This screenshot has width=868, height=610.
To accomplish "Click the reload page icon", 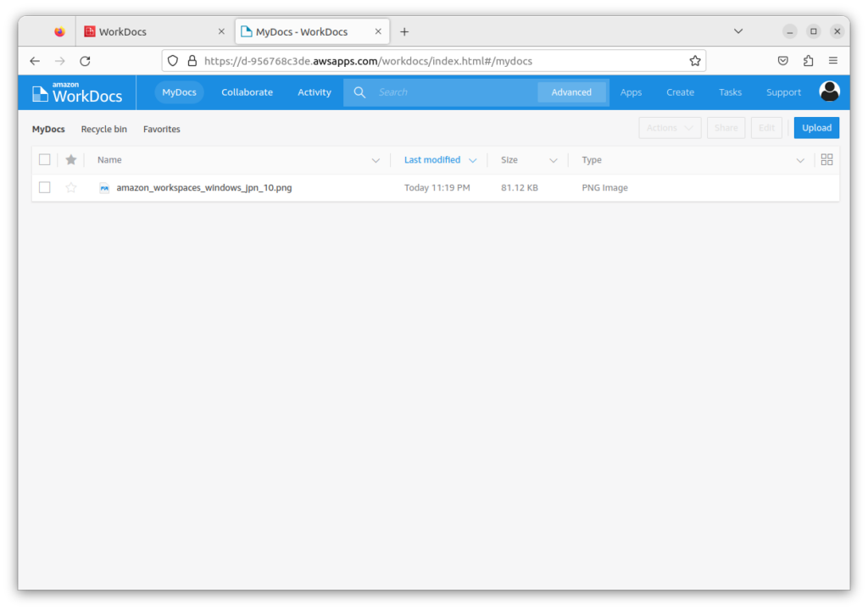I will pos(85,60).
